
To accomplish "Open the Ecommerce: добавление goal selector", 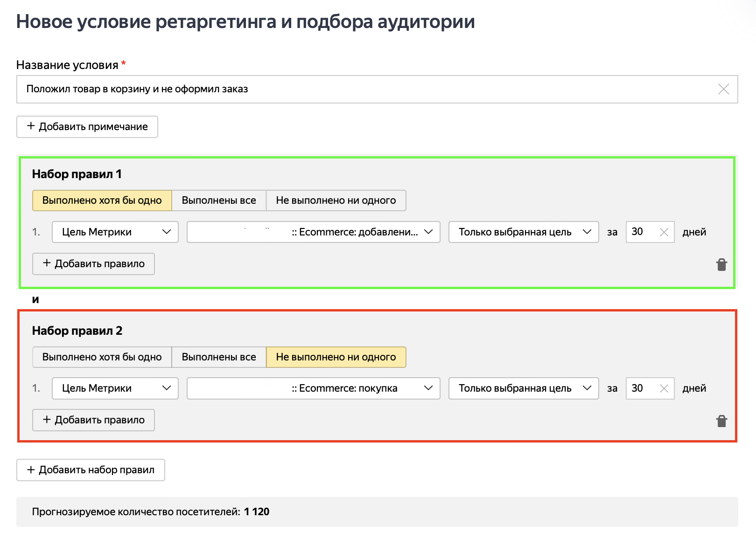I will pos(313,232).
